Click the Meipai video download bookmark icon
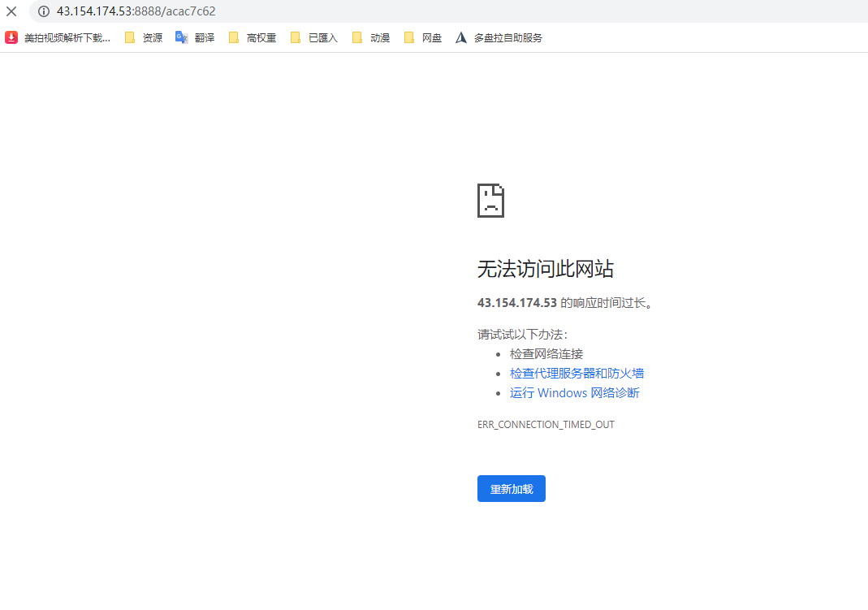This screenshot has height=610, width=868. (11, 37)
